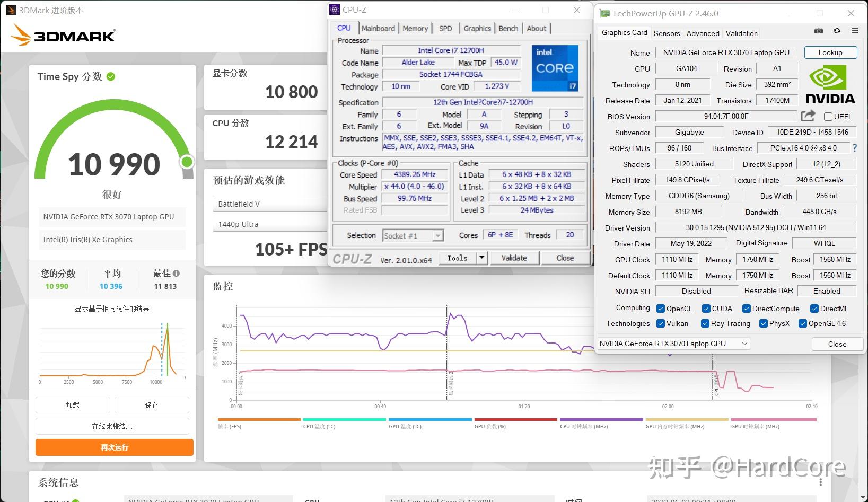Open the 1440p Ultra preset dropdown
The image size is (868, 502).
270,224
